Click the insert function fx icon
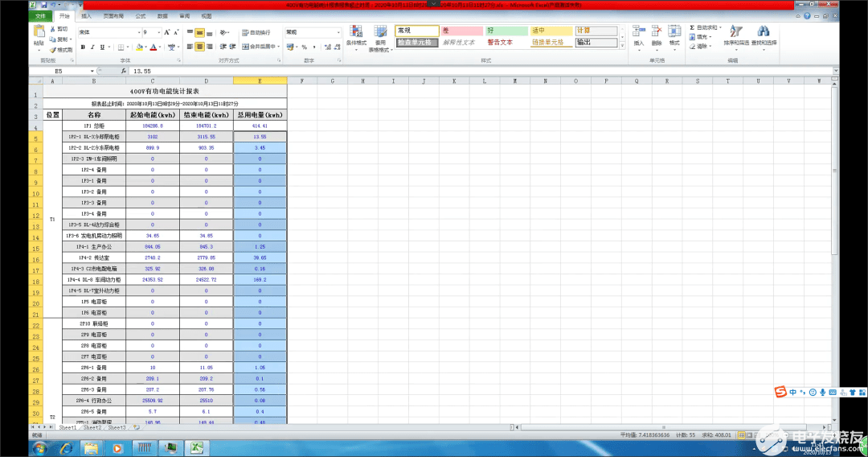 [124, 71]
